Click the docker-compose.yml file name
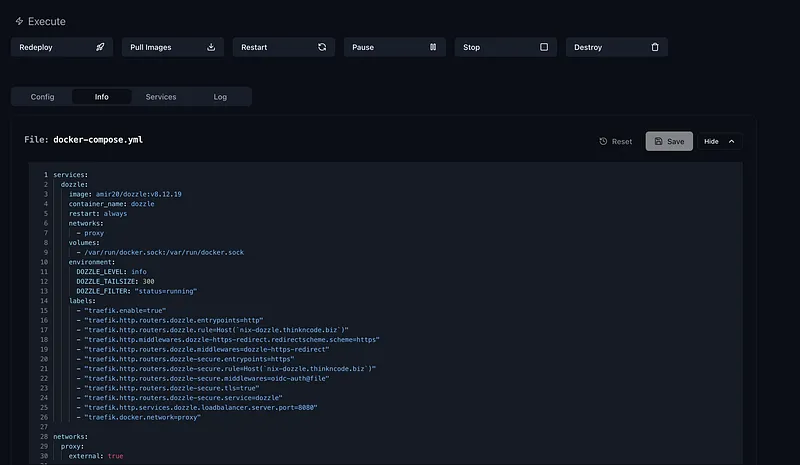The height and width of the screenshot is (465, 800). 98,139
